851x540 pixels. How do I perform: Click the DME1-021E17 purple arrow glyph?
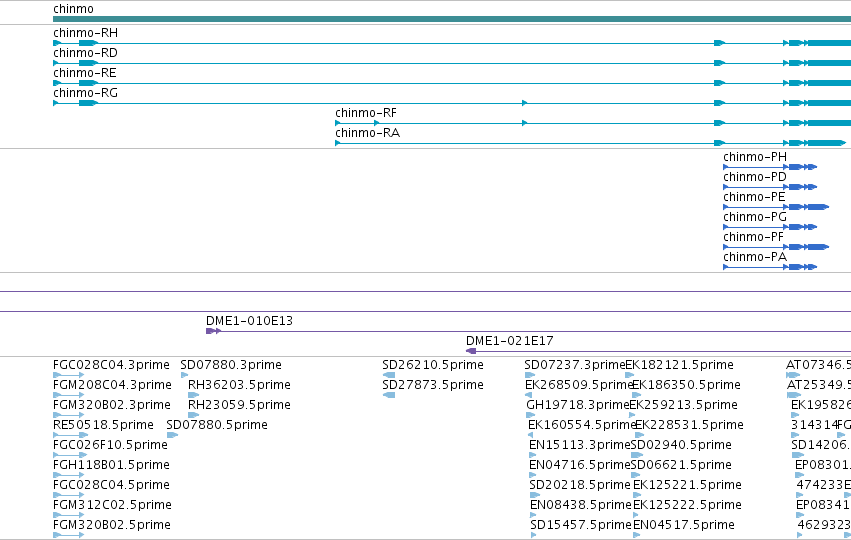(471, 351)
